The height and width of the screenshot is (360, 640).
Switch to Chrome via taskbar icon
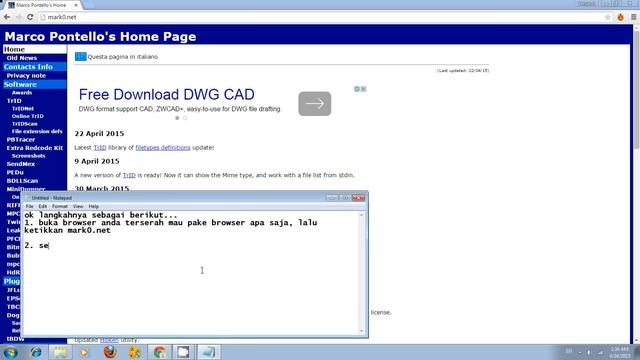(x=160, y=352)
